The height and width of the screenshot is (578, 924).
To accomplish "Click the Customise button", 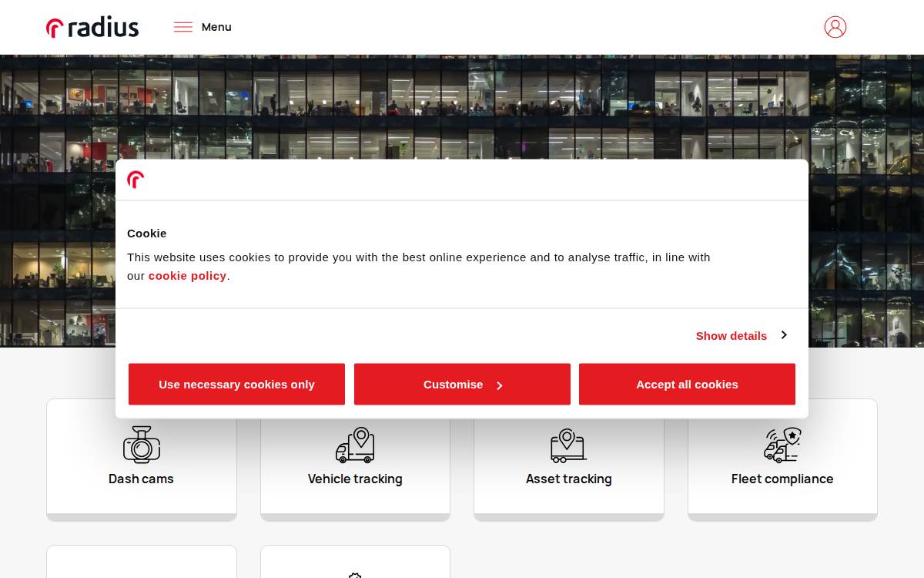I will 462,384.
